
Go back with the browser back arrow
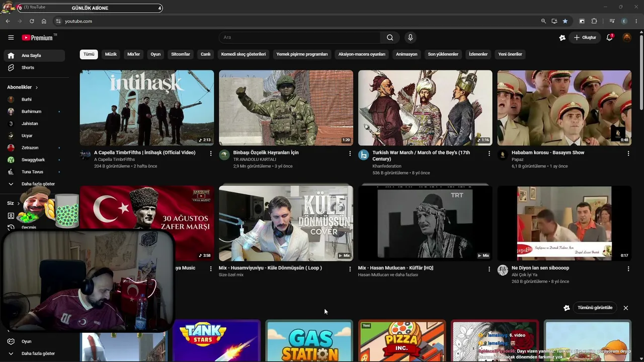pos(8,21)
